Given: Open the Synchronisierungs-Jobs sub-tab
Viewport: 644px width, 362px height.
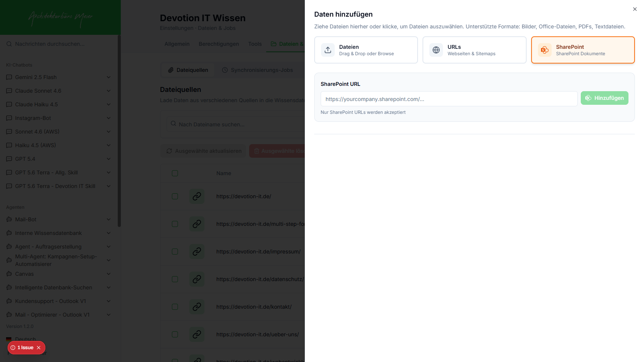Looking at the screenshot, I should tap(257, 70).
